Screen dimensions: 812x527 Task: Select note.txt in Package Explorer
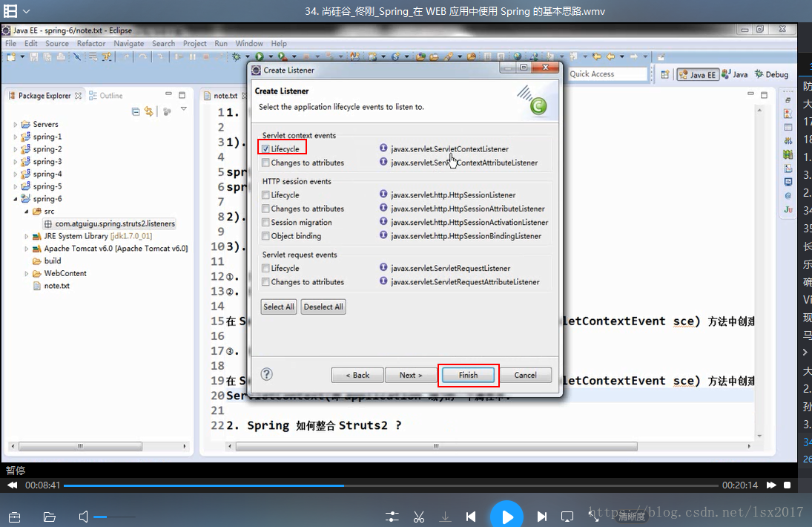point(56,286)
